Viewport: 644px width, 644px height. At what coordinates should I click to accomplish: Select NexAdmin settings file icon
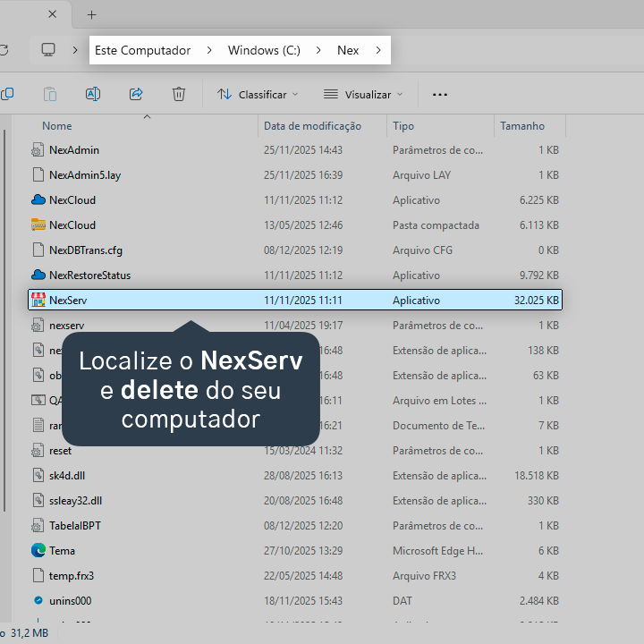point(38,150)
